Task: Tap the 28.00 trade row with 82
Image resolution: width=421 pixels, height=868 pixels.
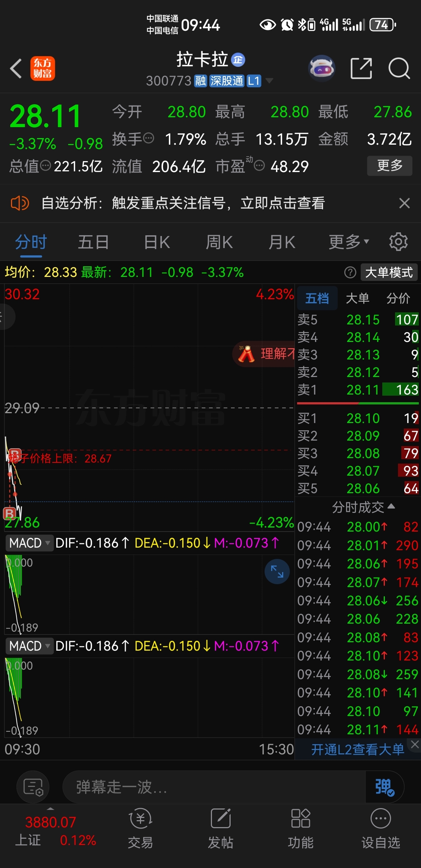Action: 358,527
